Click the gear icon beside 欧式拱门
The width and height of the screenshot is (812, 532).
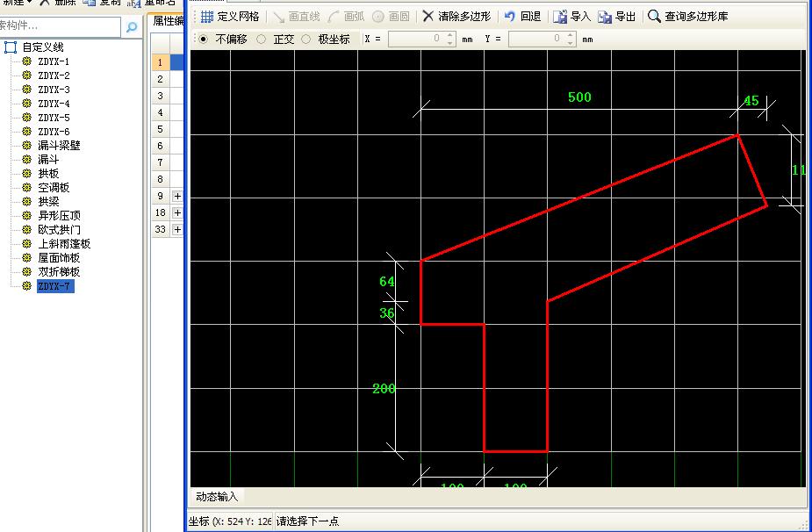(27, 229)
